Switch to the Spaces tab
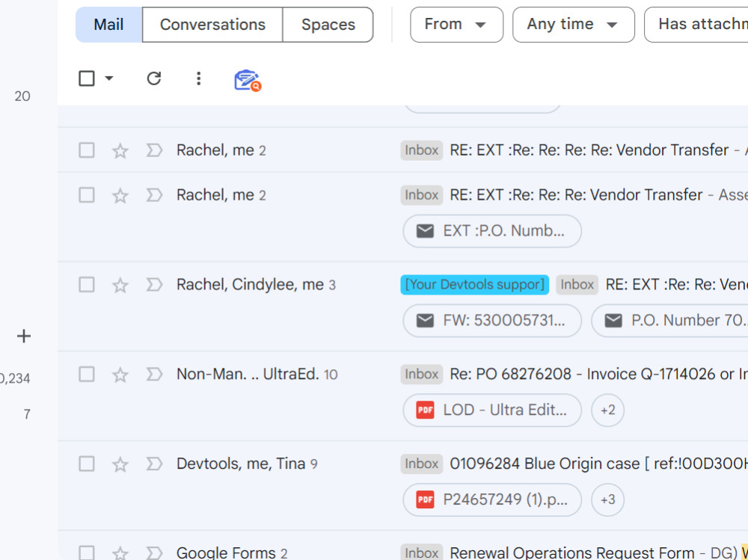 pyautogui.click(x=328, y=25)
